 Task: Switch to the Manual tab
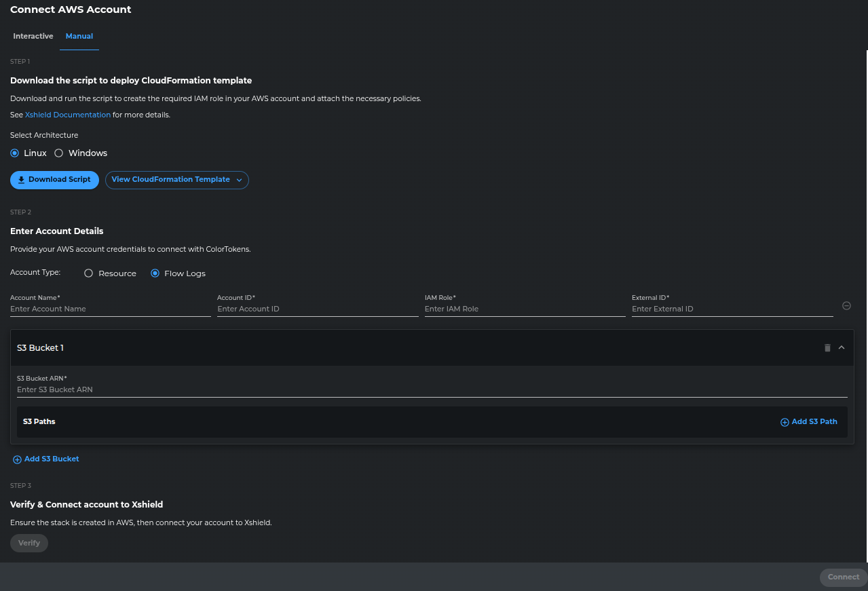click(x=79, y=37)
